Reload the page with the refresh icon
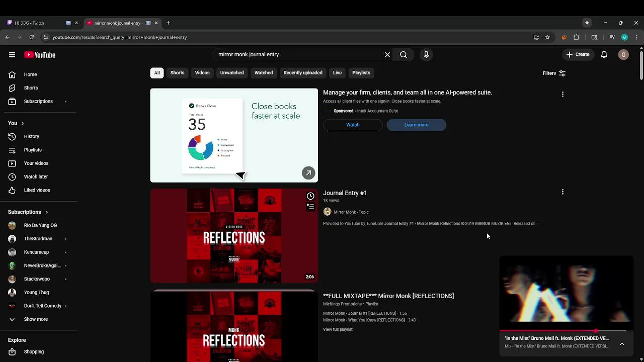Viewport: 644px width, 362px height. (31, 37)
